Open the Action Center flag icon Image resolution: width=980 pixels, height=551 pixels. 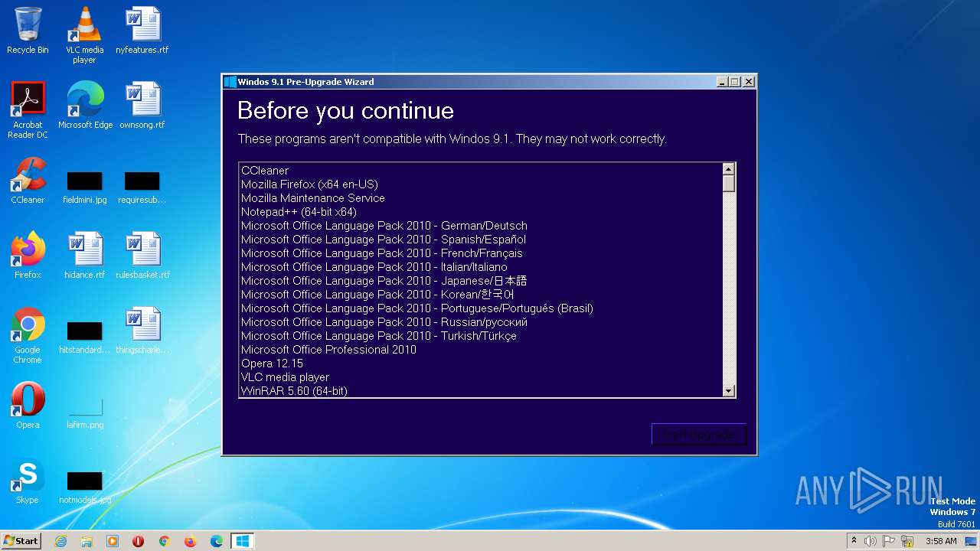tap(890, 541)
